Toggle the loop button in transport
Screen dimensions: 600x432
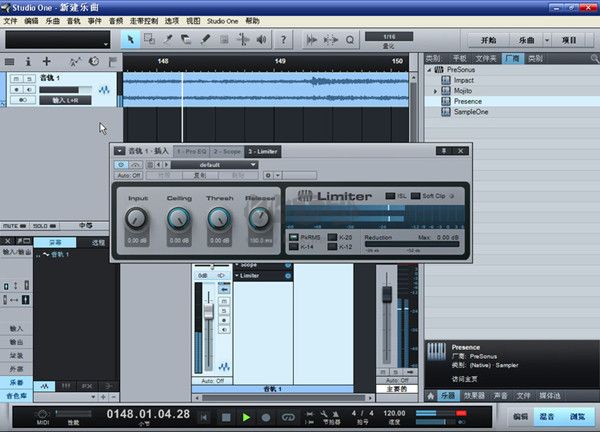coord(289,416)
